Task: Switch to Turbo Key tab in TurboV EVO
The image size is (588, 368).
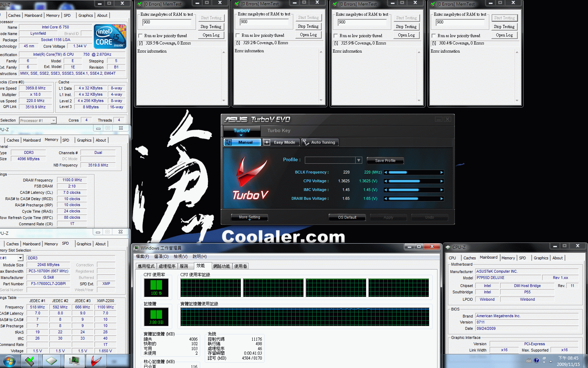Action: pyautogui.click(x=279, y=131)
